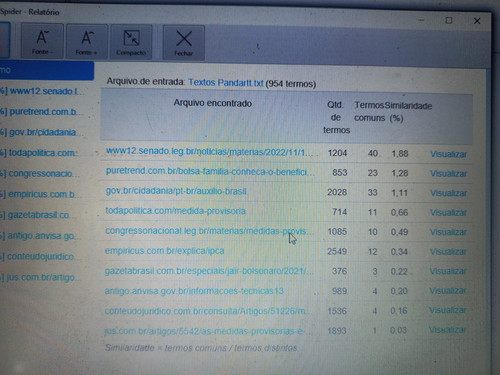Screen dimensions: 500x375
Task: Open the conteudojuridico.com.br consulta link in the table
Action: point(208,311)
